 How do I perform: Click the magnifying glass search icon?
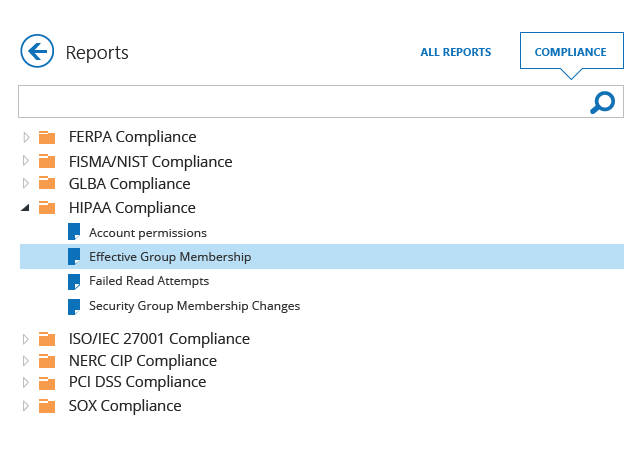coord(602,102)
